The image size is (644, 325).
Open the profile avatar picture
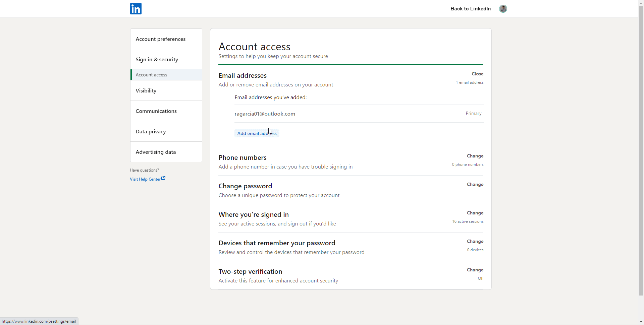coord(503,9)
